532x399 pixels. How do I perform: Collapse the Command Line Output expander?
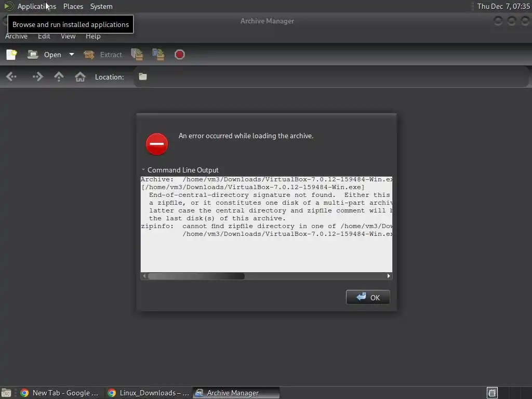tap(143, 170)
